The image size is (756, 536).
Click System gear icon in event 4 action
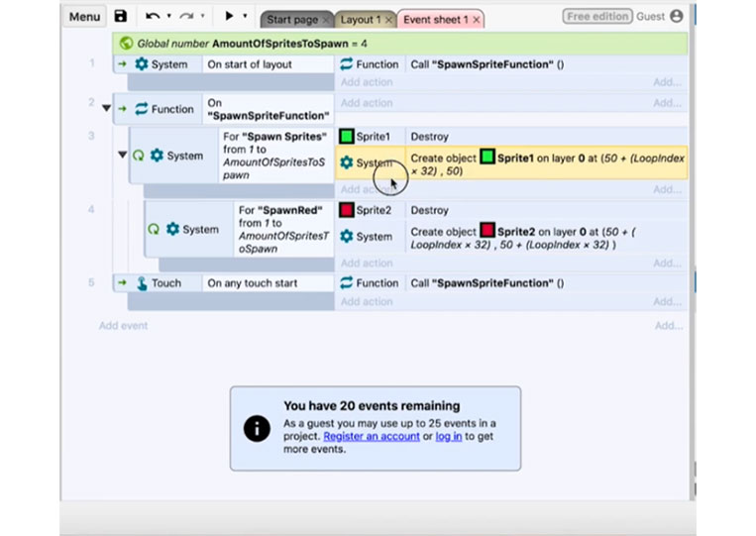click(346, 236)
